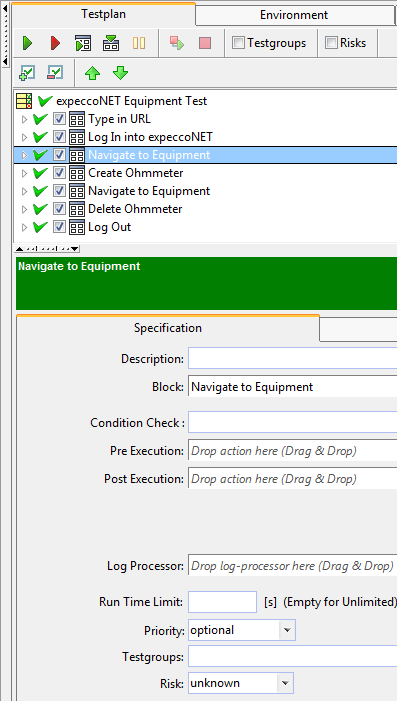Click the red Debug run icon
397x701 pixels.
pos(55,43)
